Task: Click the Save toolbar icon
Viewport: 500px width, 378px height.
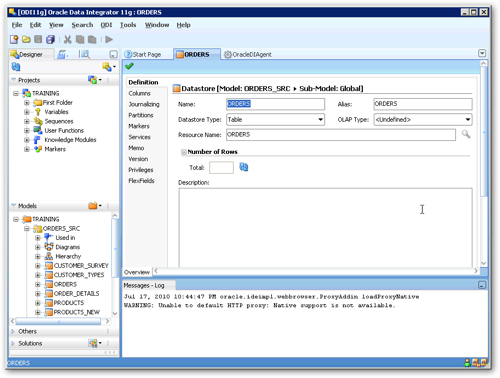Action: tap(38, 39)
